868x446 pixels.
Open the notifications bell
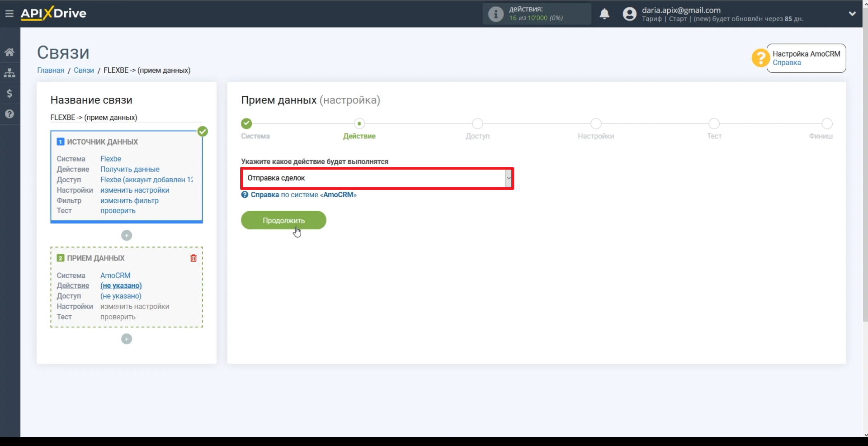click(x=604, y=14)
